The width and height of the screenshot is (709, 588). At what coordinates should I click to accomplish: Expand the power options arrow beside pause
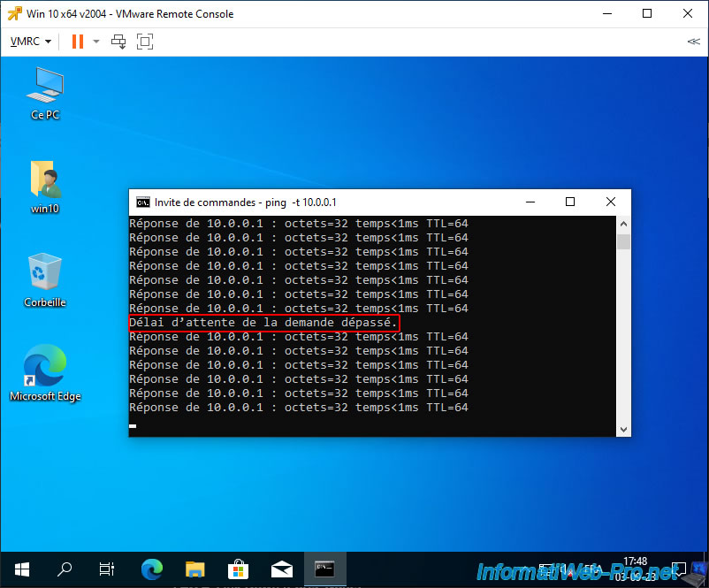pos(95,42)
